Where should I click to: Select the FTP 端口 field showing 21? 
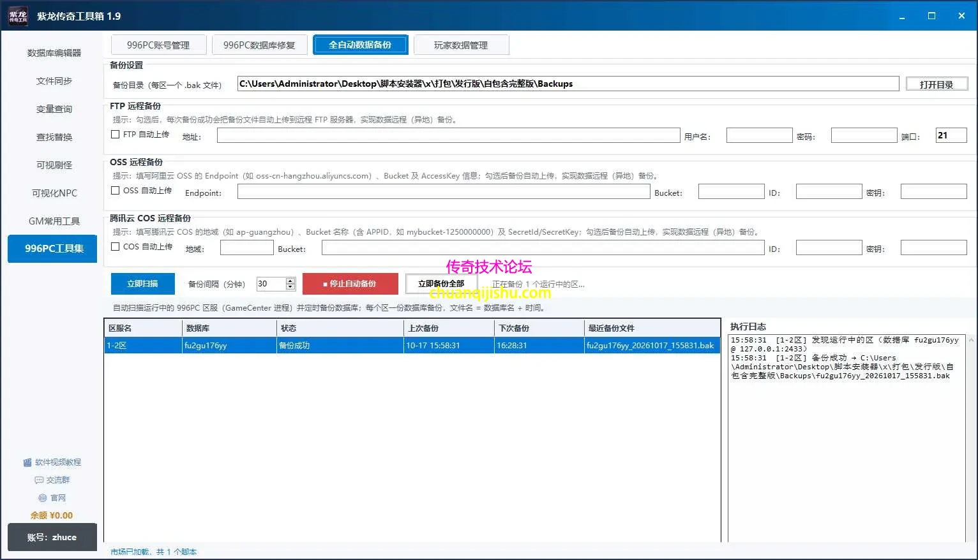tap(951, 135)
